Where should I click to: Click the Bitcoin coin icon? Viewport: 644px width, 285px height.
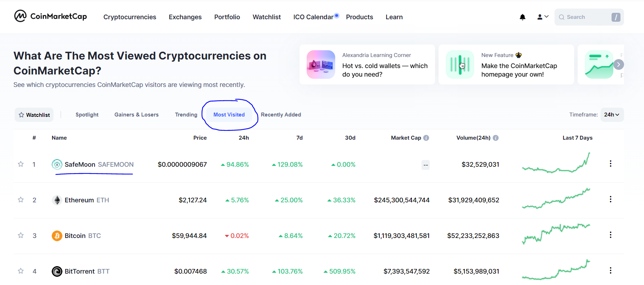57,235
